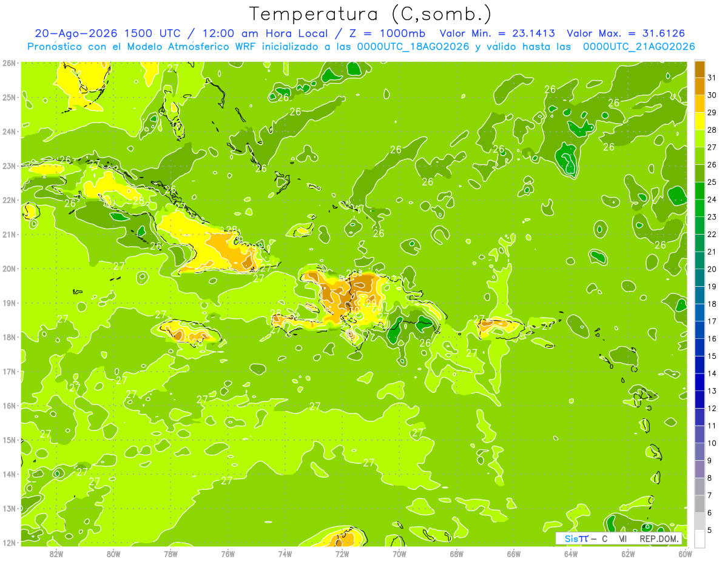
Task: Click the latitude axis label '26N'
Action: pos(10,62)
